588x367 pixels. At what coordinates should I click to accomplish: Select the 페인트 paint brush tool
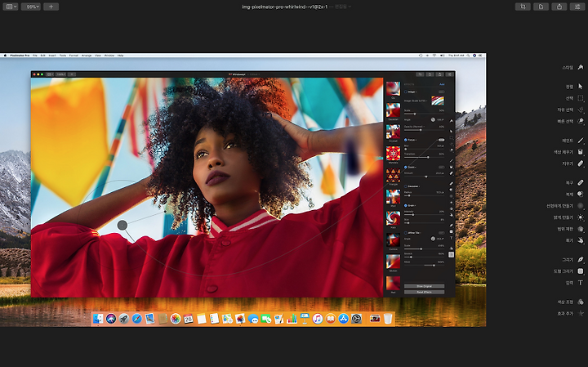581,141
